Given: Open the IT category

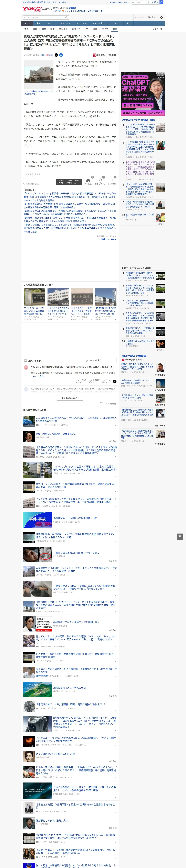Looking at the screenshot, I should [86, 29].
